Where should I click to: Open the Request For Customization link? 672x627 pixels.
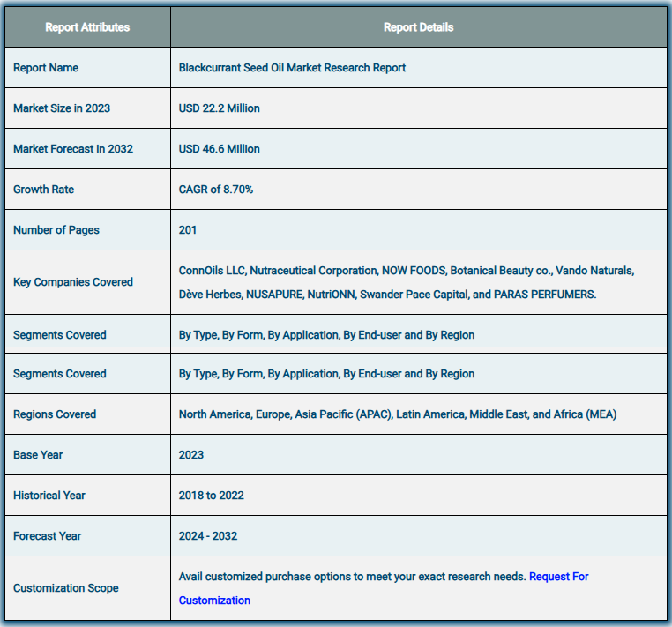pyautogui.click(x=558, y=577)
